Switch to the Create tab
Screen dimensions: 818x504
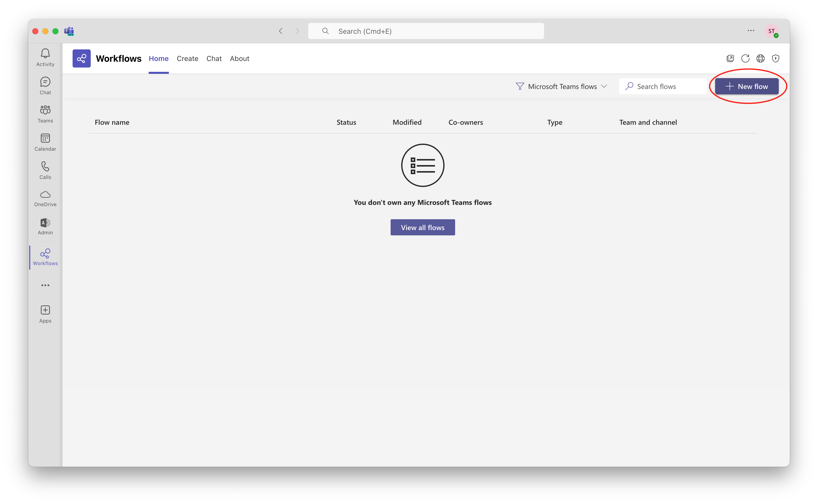tap(187, 58)
